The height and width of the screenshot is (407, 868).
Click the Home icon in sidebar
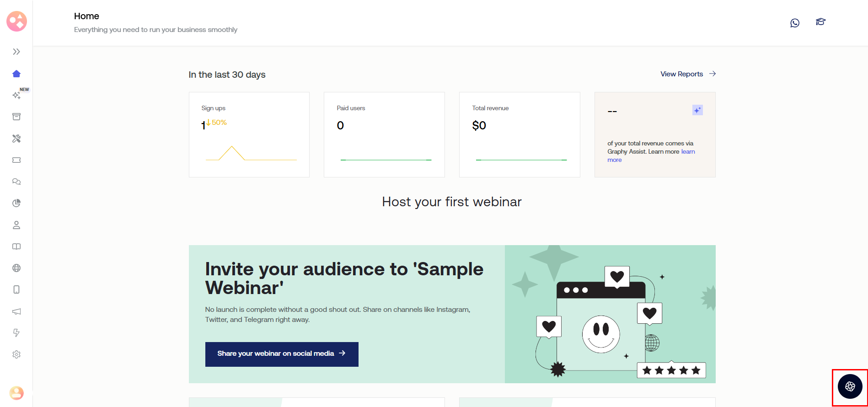click(x=16, y=74)
